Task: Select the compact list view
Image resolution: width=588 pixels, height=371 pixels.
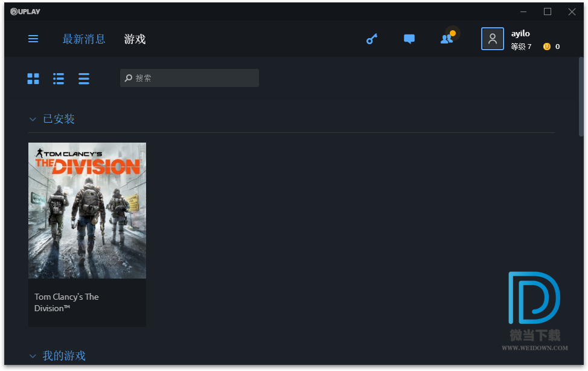Action: pos(84,79)
